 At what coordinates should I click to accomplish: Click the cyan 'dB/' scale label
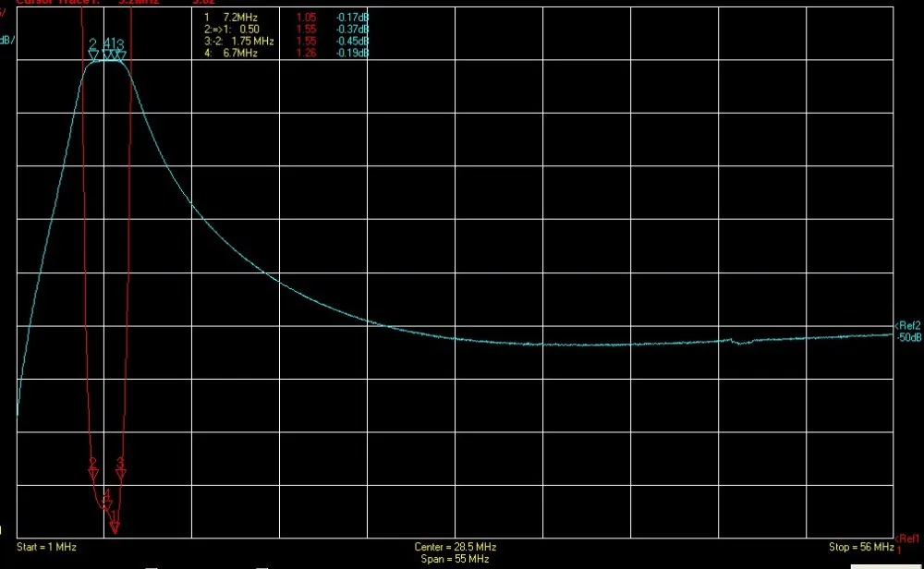pyautogui.click(x=7, y=41)
